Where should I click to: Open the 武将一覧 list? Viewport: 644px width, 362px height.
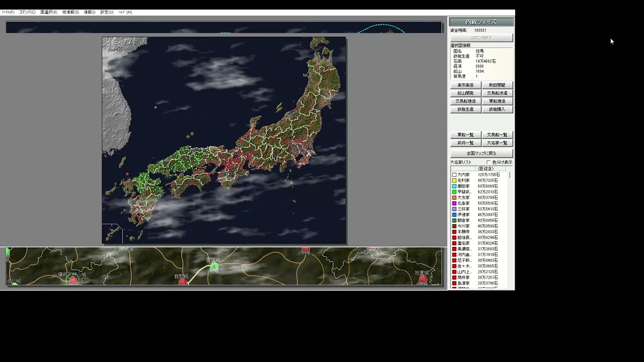pyautogui.click(x=465, y=143)
